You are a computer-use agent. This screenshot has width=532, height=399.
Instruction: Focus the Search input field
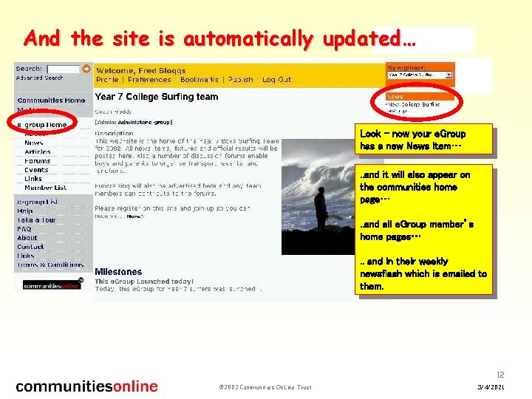(x=64, y=69)
